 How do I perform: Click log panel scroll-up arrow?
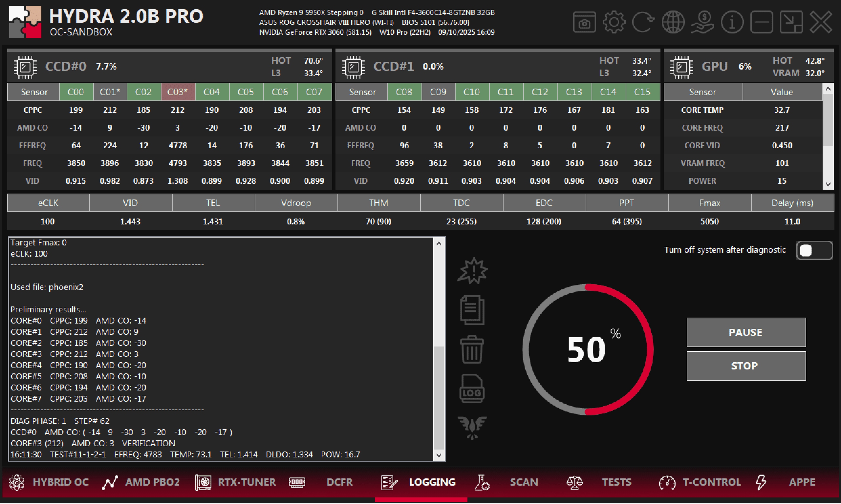pos(439,243)
